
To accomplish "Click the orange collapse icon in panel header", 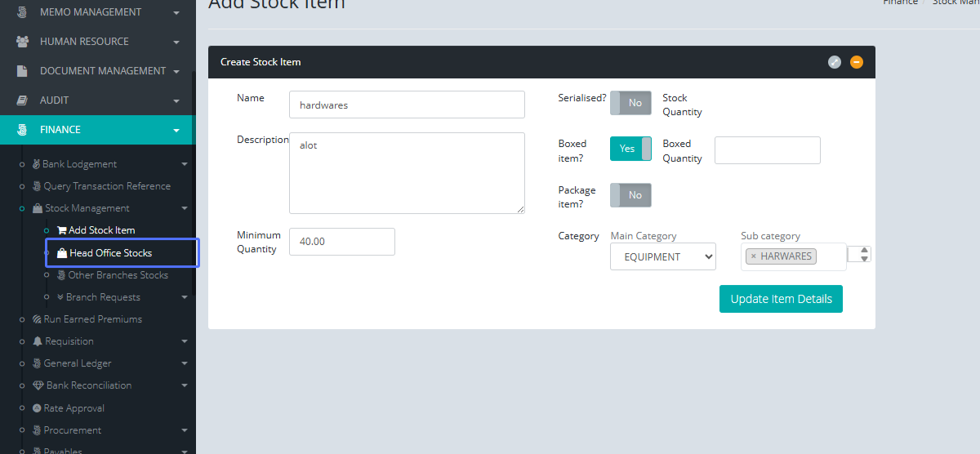I will [856, 62].
